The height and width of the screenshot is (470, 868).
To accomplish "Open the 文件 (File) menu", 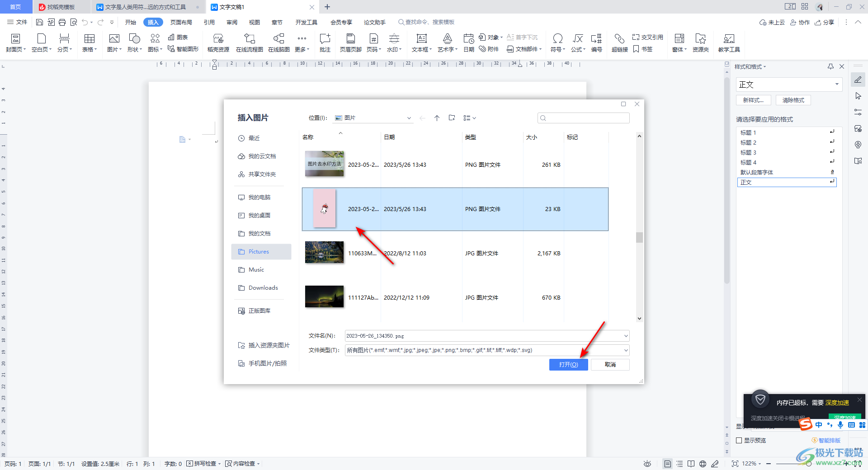I will 18,22.
